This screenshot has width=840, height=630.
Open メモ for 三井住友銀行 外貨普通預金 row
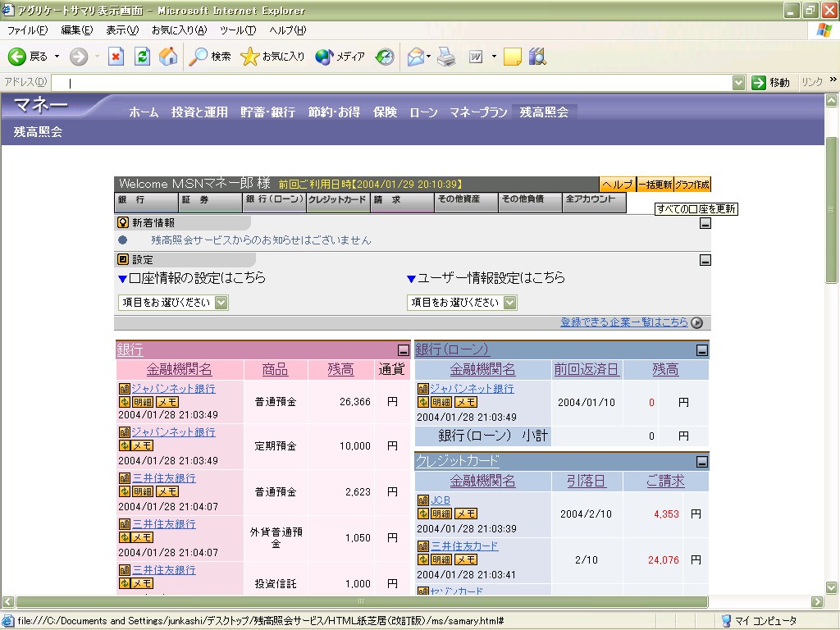[x=143, y=537]
